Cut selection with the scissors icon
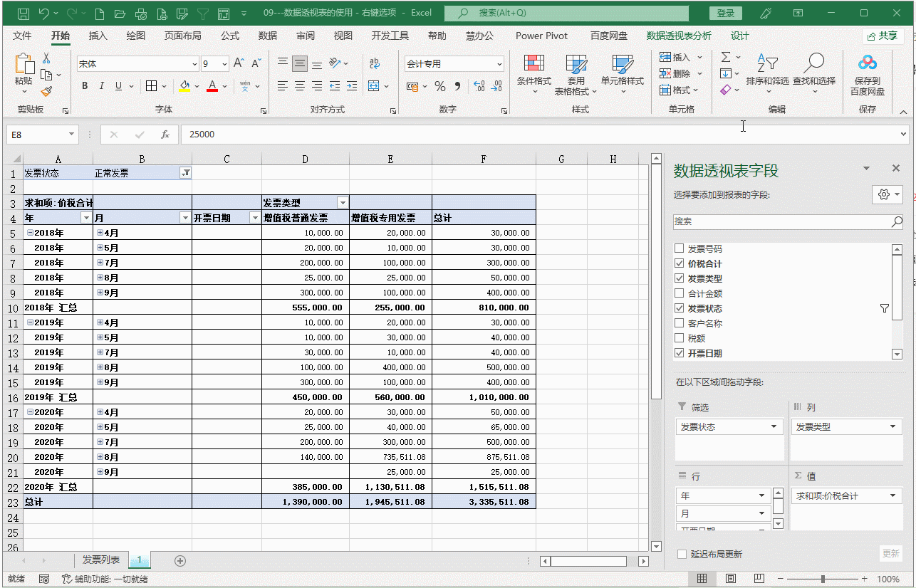The height and width of the screenshot is (588, 916). (46, 58)
